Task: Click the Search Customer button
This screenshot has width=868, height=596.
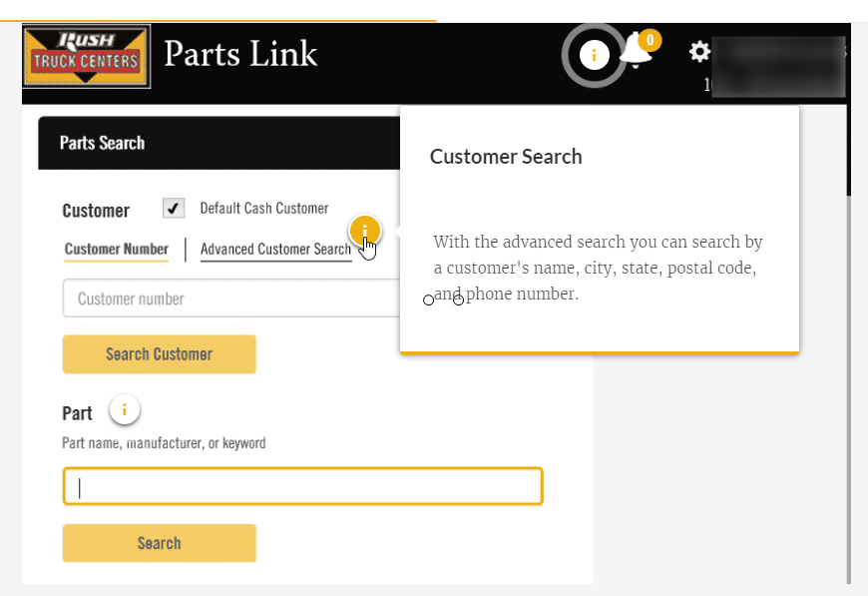Action: click(x=160, y=354)
